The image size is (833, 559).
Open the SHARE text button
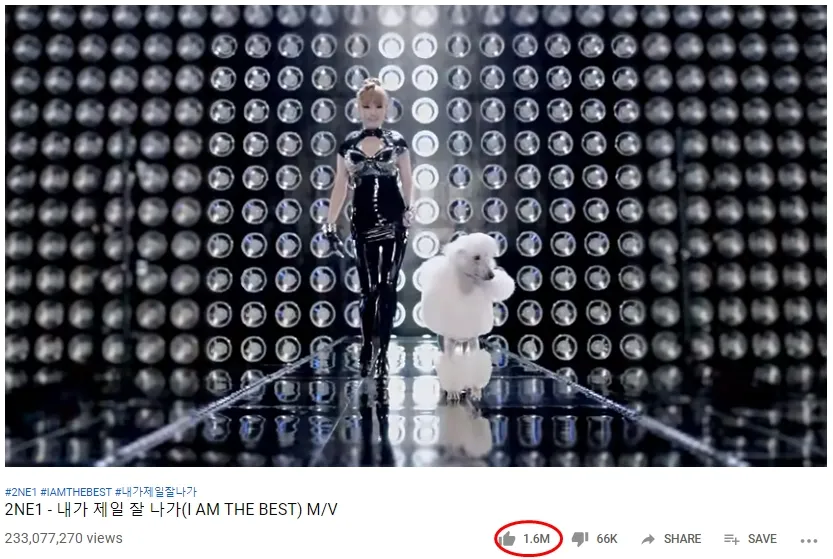682,539
